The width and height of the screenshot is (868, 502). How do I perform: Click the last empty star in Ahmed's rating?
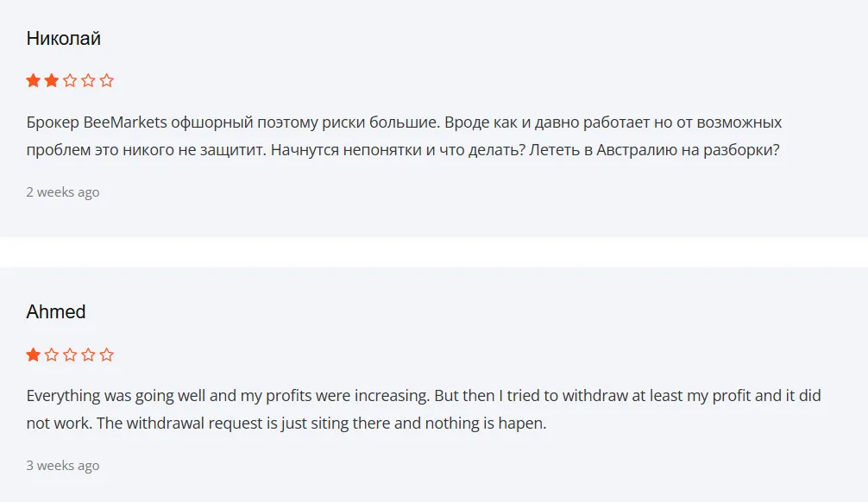[105, 354]
